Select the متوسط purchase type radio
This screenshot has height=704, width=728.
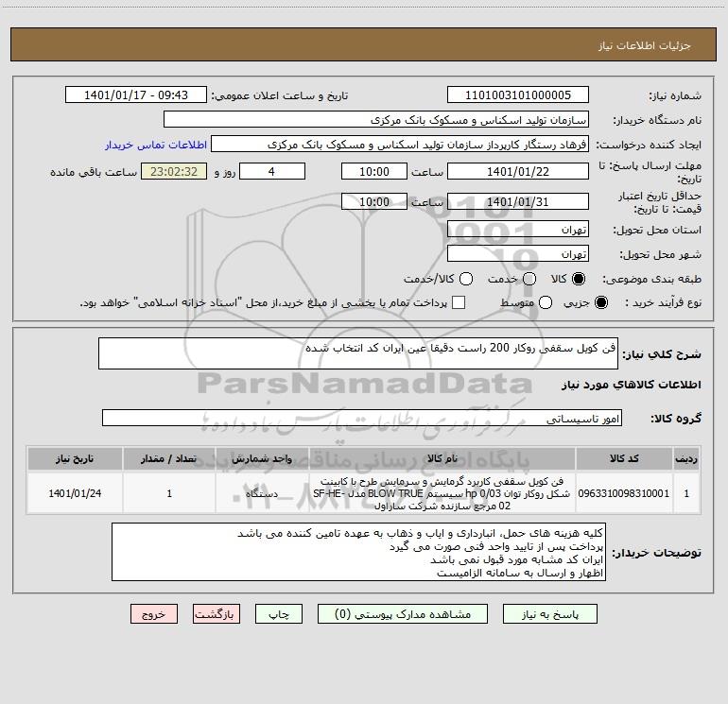(546, 302)
